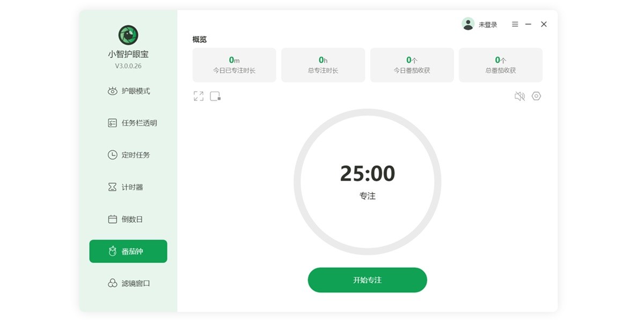644x322 pixels.
Task: Mute pomodoro sound with the speaker icon
Action: tap(519, 96)
